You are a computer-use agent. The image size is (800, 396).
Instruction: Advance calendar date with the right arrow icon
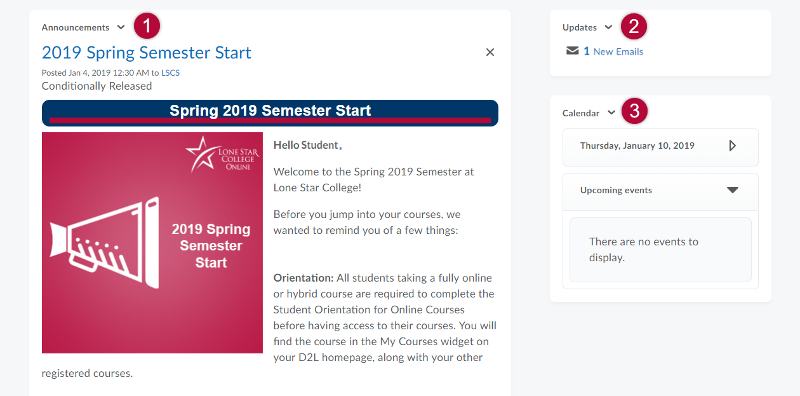(x=732, y=146)
